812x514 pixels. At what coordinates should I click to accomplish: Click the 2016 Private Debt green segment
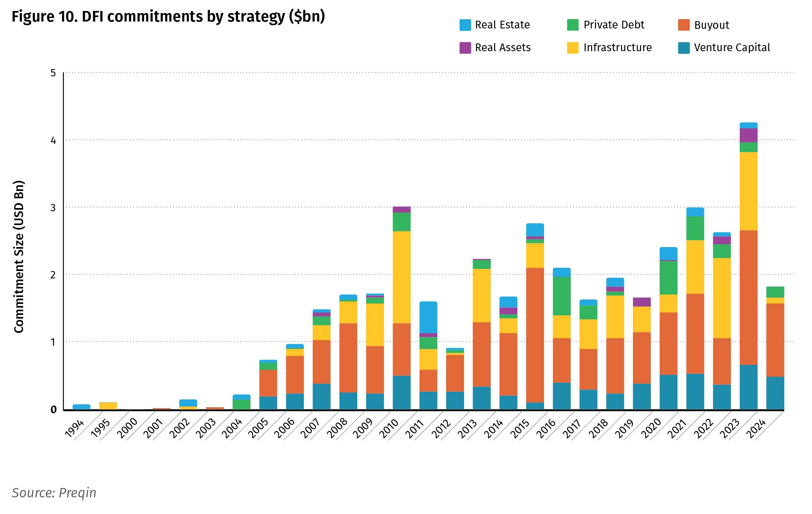[561, 296]
